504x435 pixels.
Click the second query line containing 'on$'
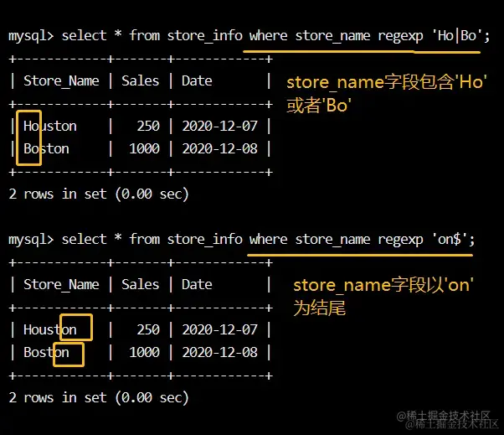241,240
